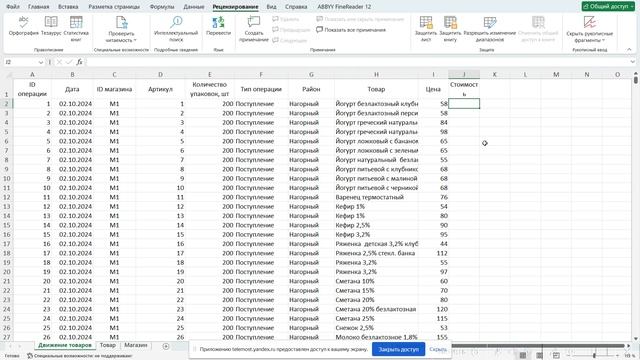Open Проверить читаемость dropdown arrow
640x360 pixels.
[135, 40]
